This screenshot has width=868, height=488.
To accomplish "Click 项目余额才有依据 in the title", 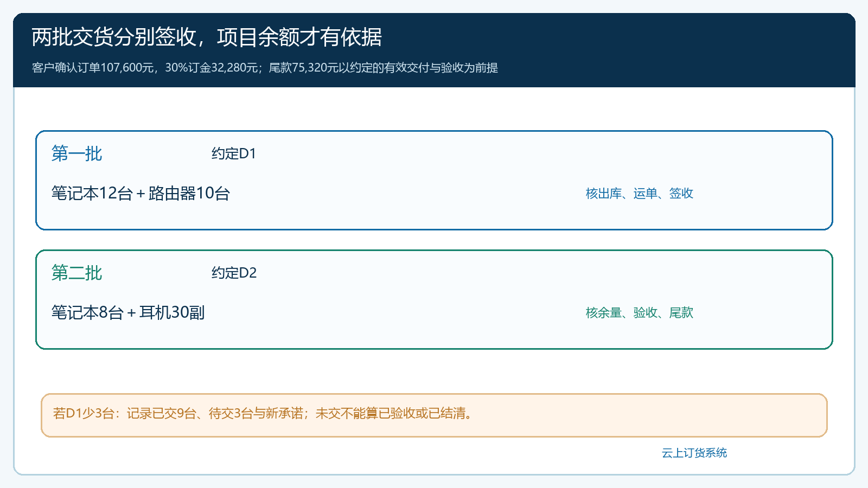I will click(299, 37).
